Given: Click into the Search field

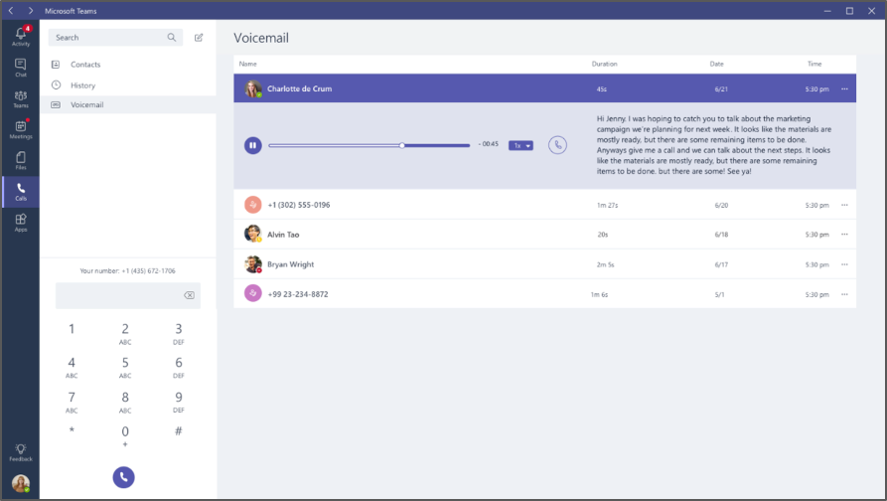Looking at the screenshot, I should 115,37.
